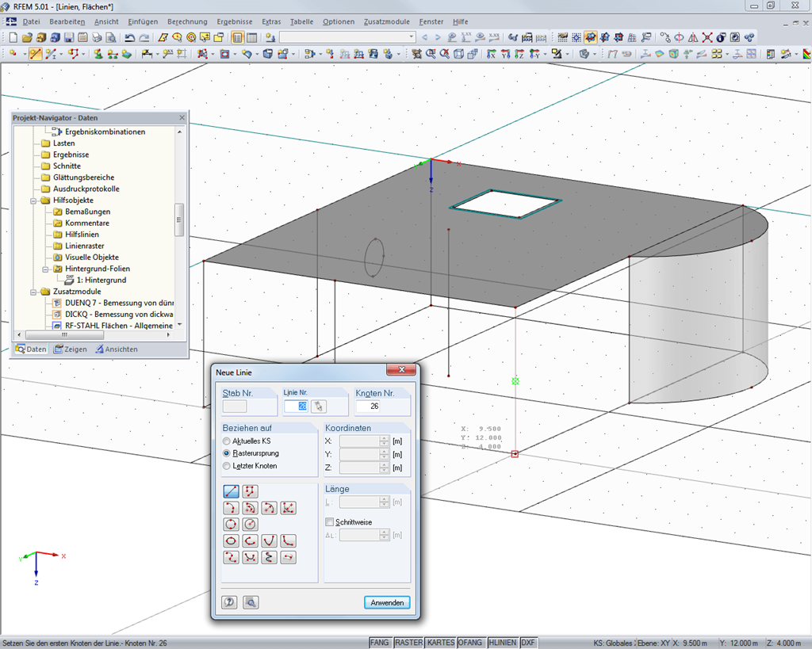This screenshot has width=812, height=649.
Task: Toggle the FANG snap button in status bar
Action: pyautogui.click(x=380, y=643)
